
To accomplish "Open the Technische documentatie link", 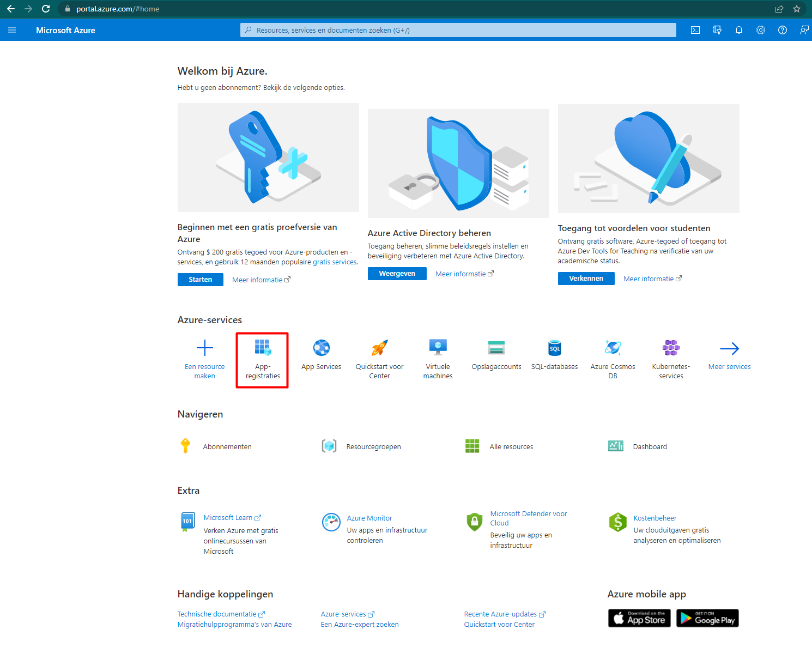I will click(x=221, y=614).
